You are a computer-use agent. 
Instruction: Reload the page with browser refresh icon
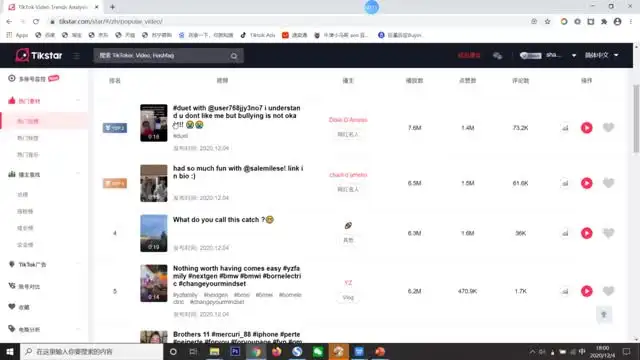click(36, 21)
